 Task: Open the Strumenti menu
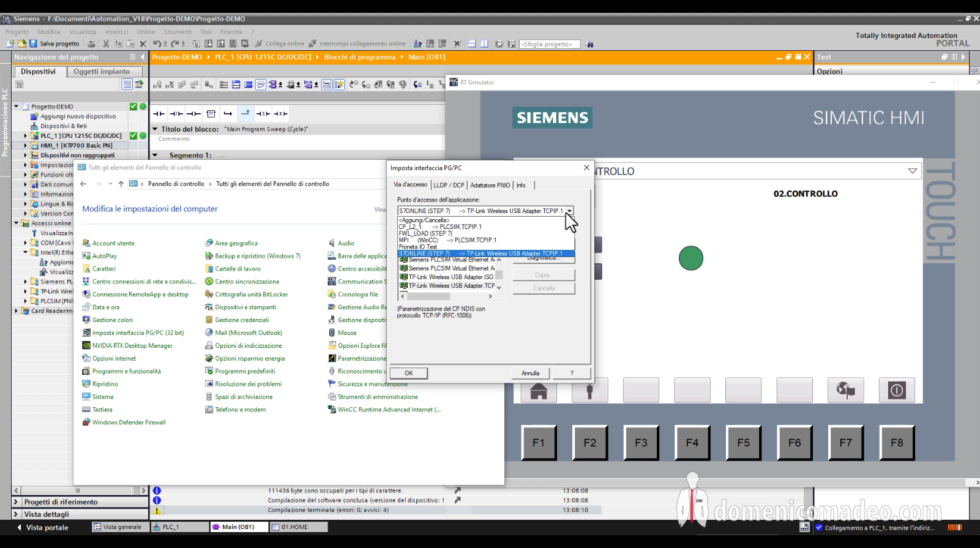(x=178, y=32)
